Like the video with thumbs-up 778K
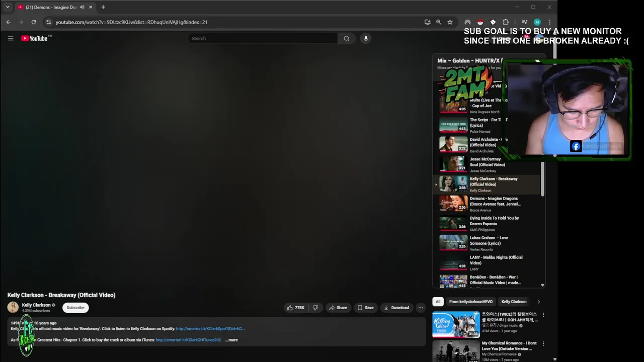Screen dimensions: 644x362 click(295, 308)
